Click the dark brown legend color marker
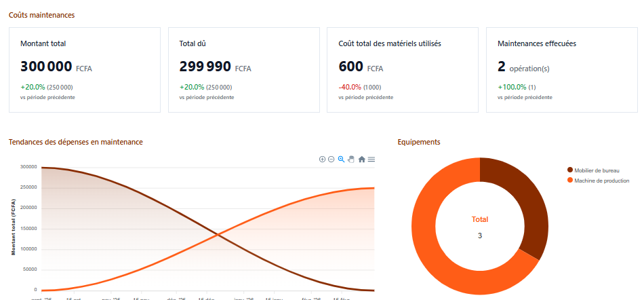 point(570,170)
